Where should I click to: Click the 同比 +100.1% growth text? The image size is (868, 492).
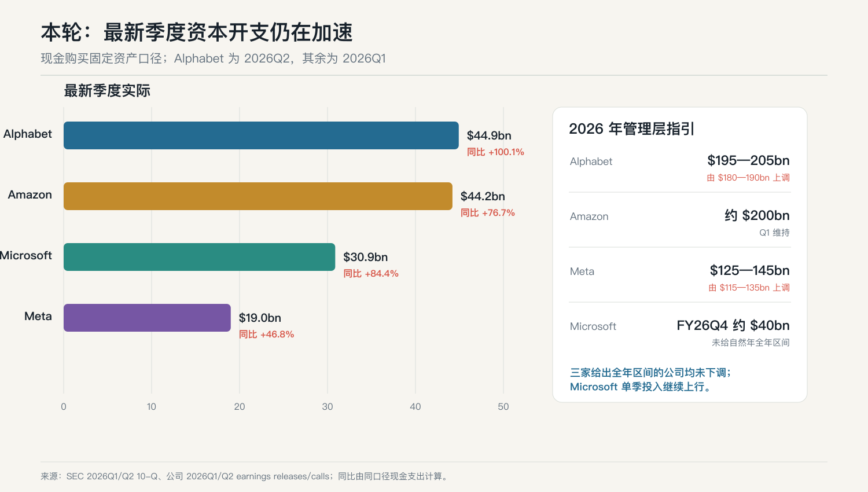click(x=495, y=152)
